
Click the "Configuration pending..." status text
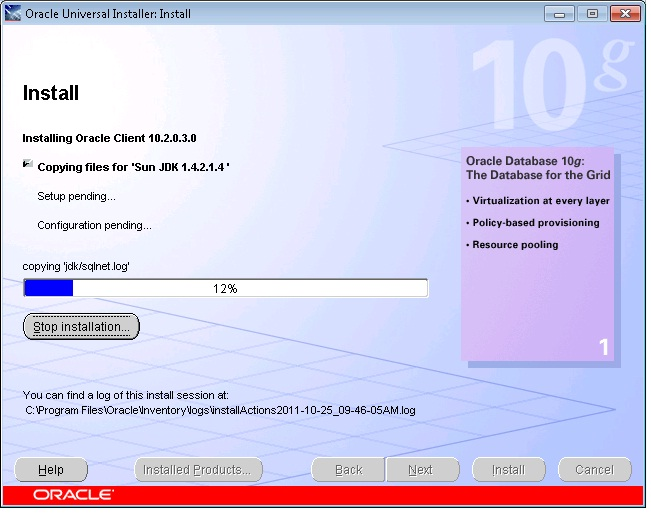[94, 225]
